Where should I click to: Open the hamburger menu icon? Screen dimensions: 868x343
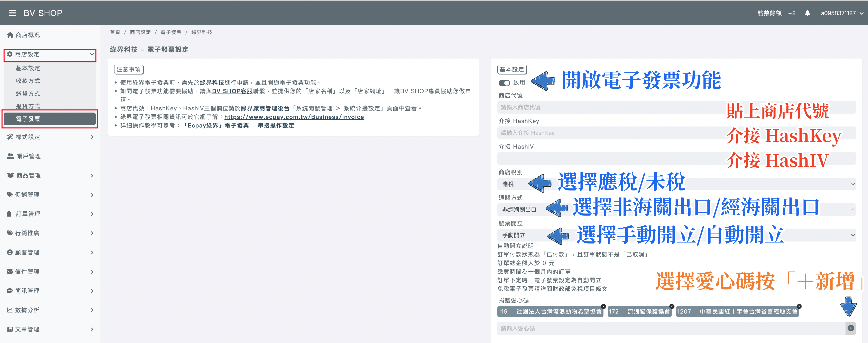pos(12,13)
